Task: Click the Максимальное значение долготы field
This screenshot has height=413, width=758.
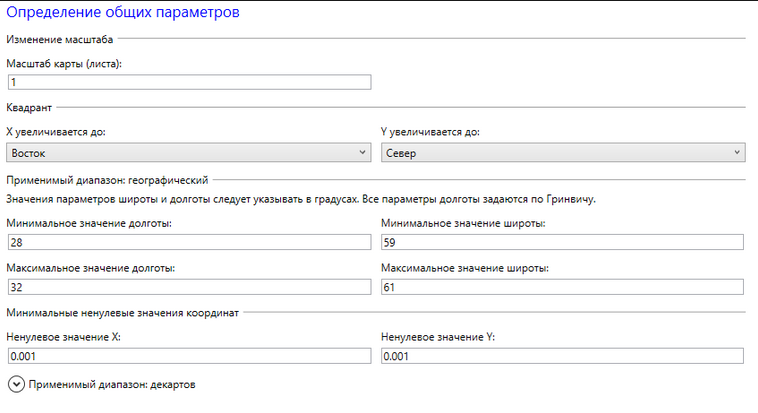Action: pos(189,288)
